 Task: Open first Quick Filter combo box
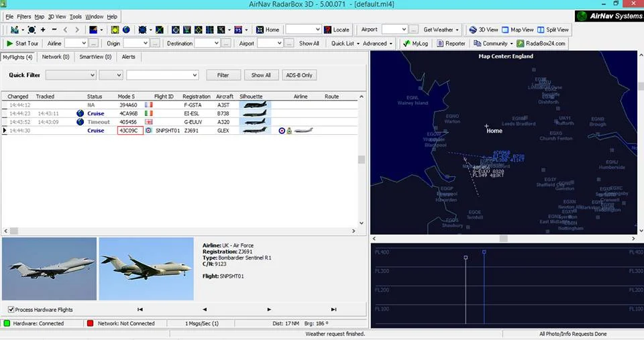click(71, 75)
